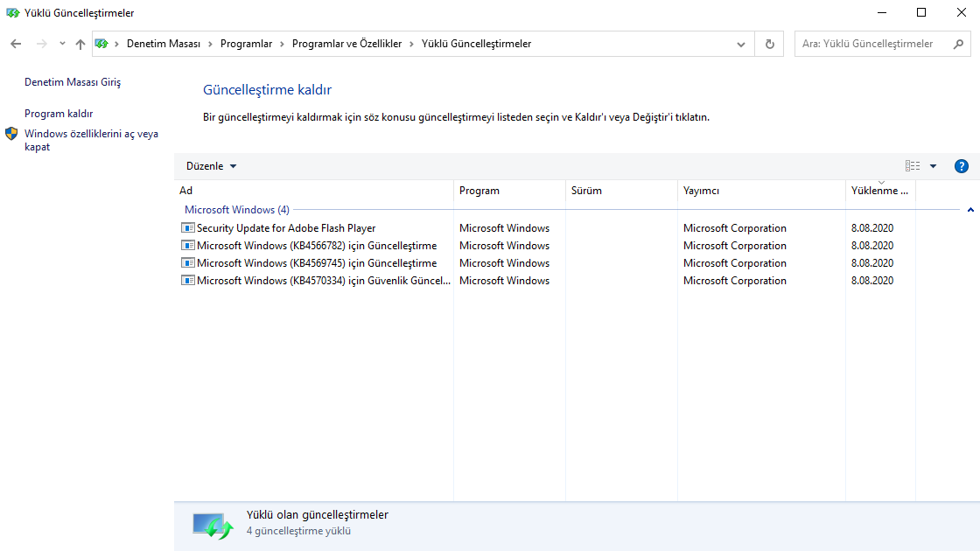Viewport: 980px width, 551px height.
Task: Open Program kaldır link
Action: pos(59,114)
